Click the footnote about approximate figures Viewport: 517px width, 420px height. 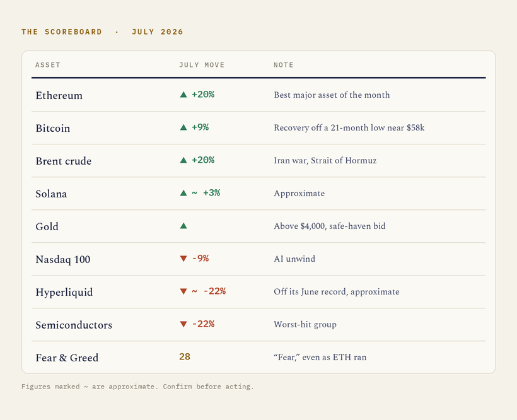(x=137, y=387)
